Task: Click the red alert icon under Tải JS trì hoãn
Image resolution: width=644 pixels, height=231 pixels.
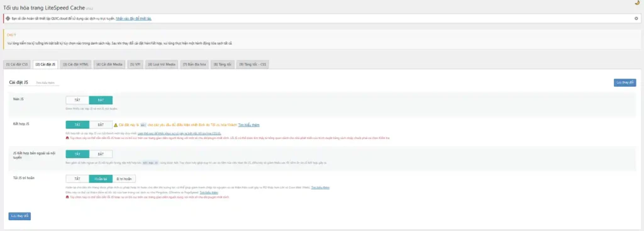Action: (67, 197)
